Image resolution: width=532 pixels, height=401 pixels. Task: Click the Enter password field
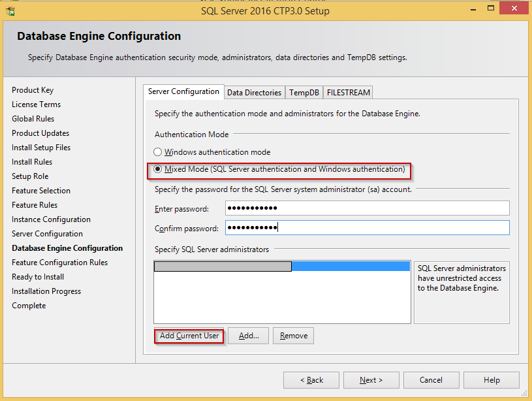tap(367, 208)
